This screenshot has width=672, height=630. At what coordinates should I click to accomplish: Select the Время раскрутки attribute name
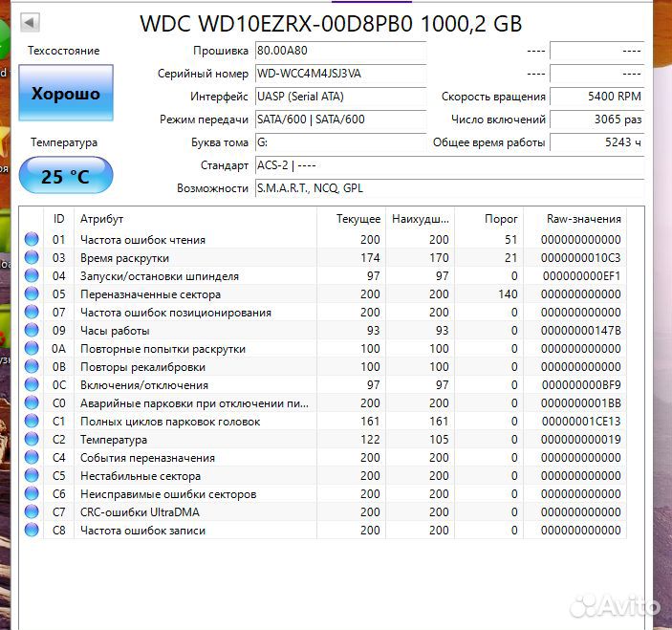(124, 258)
